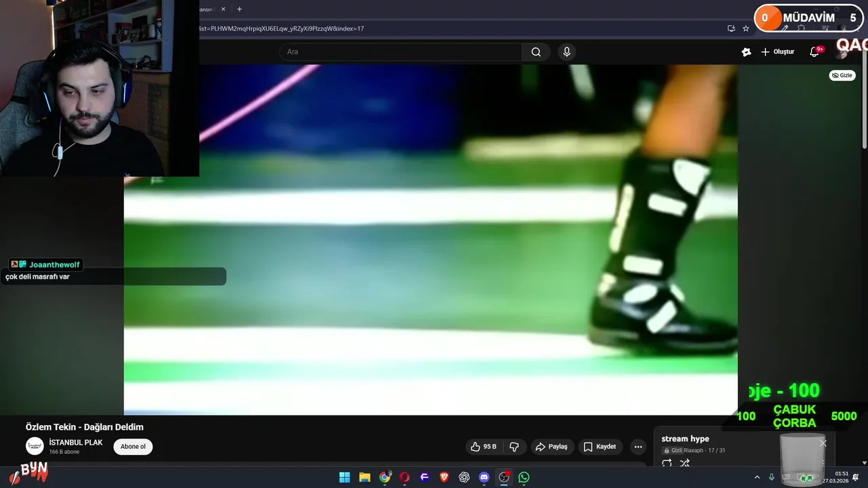The height and width of the screenshot is (488, 868).
Task: Toggle playlist shuffle in stream hype panel
Action: [684, 463]
